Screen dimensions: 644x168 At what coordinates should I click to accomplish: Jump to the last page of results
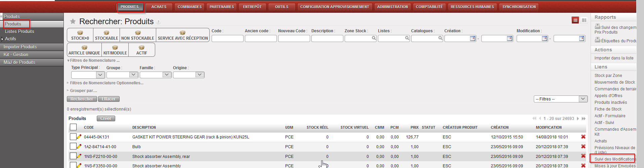click(584, 119)
